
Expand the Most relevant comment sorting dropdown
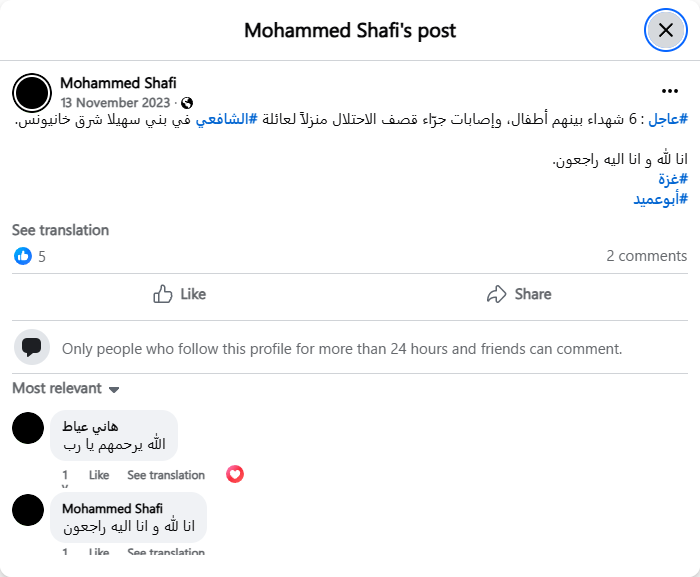tap(66, 388)
